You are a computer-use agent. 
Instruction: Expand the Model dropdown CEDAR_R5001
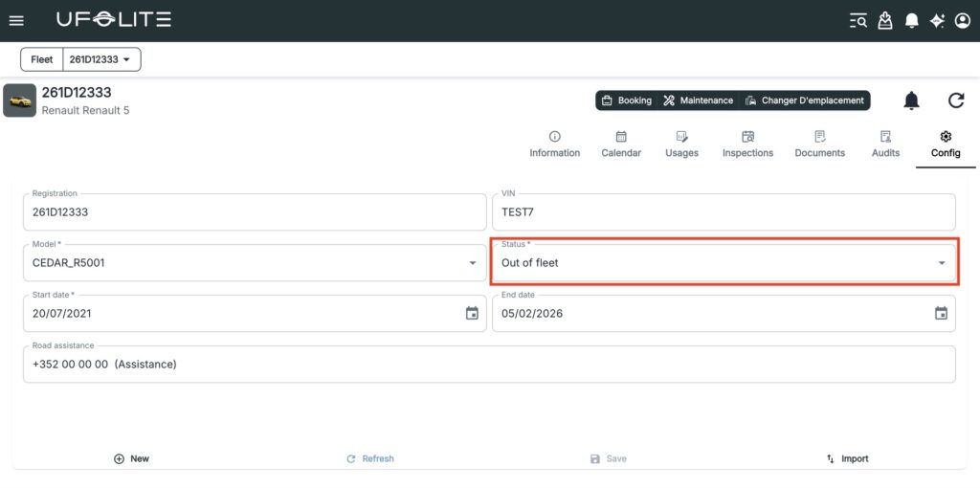click(x=472, y=263)
